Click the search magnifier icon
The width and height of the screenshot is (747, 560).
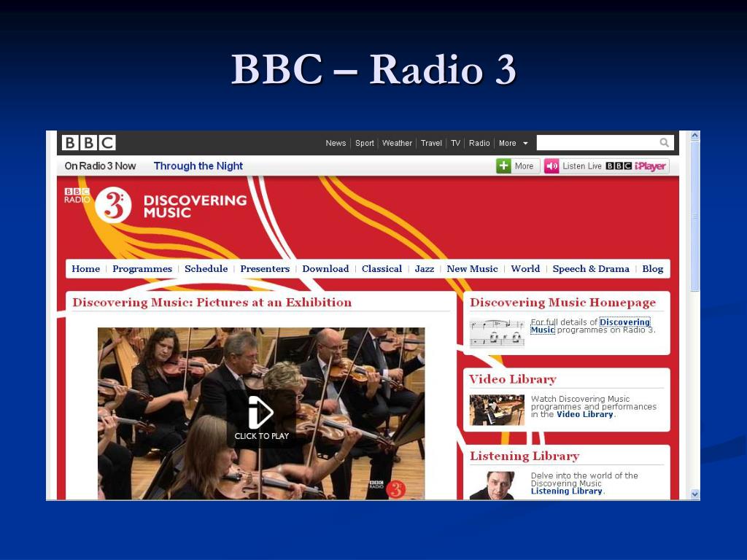click(664, 142)
